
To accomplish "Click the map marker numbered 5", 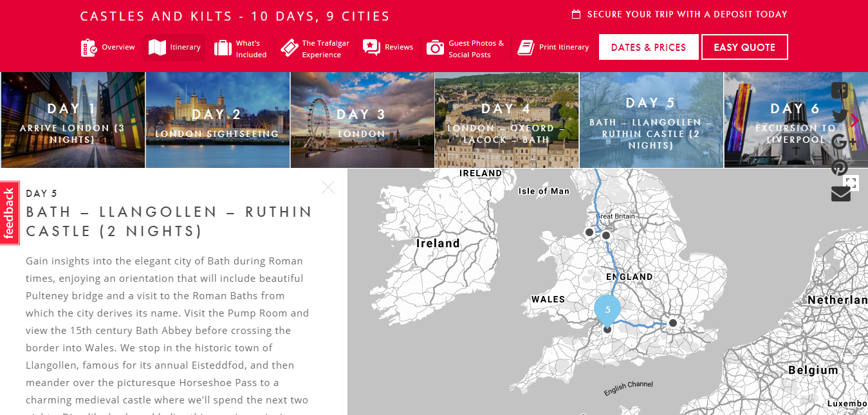I will (607, 309).
